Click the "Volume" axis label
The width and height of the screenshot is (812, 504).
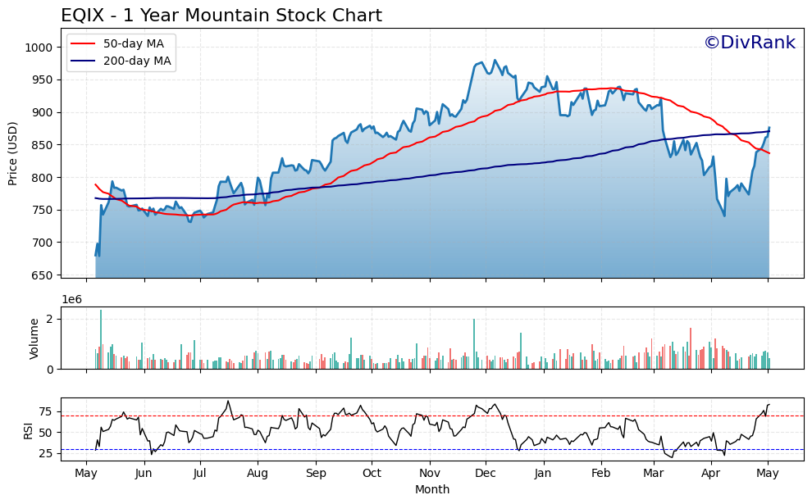34,338
